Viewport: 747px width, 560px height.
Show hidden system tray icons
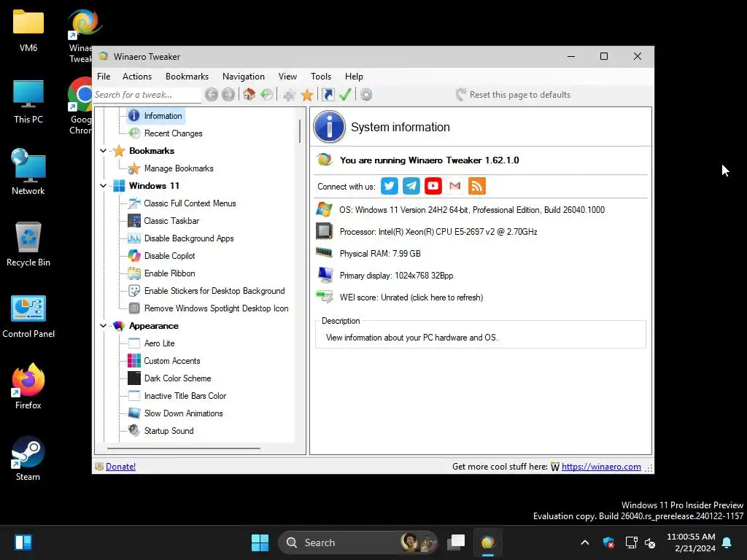point(585,542)
